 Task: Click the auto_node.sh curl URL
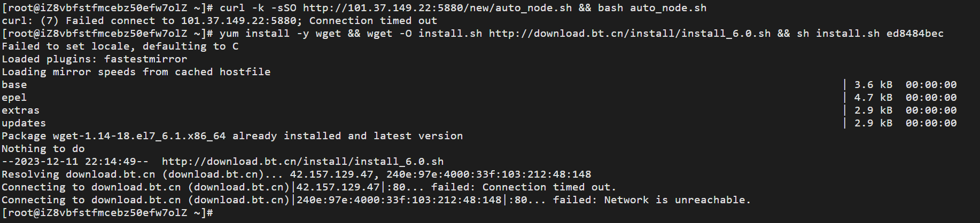437,8
